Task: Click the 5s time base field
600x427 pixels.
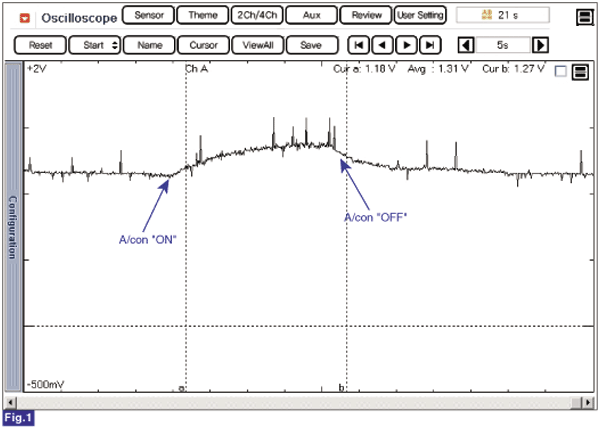Action: [502, 46]
